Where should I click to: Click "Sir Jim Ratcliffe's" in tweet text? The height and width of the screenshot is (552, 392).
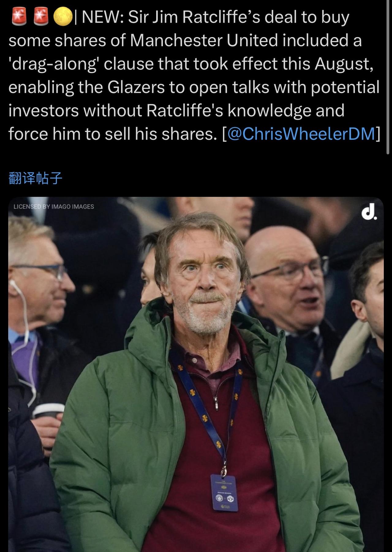coord(194,17)
